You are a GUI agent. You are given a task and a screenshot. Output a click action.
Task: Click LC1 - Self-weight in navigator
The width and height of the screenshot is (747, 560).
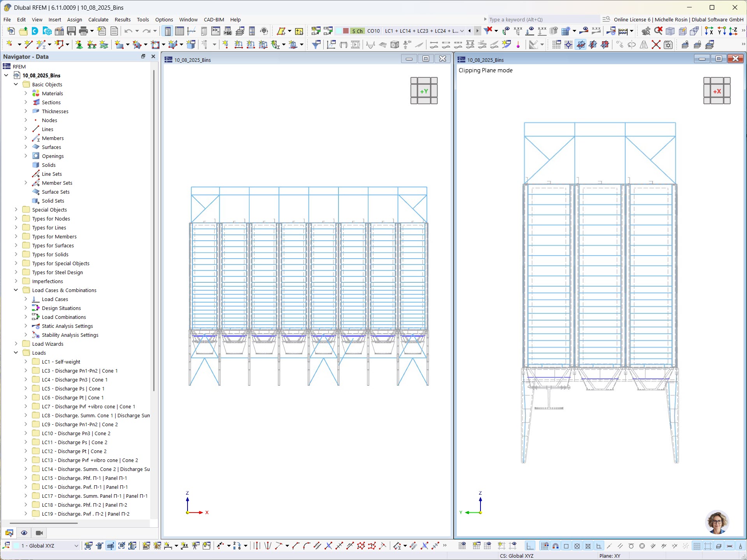(60, 362)
